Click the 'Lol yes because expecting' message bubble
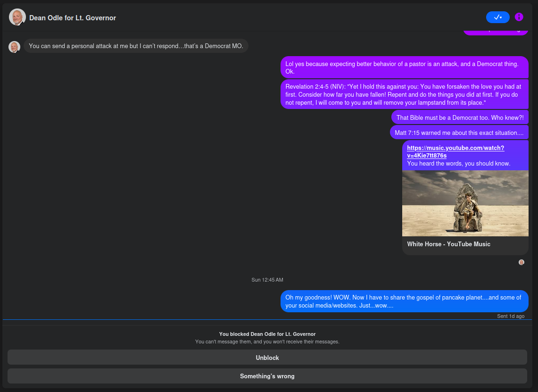 [x=404, y=67]
